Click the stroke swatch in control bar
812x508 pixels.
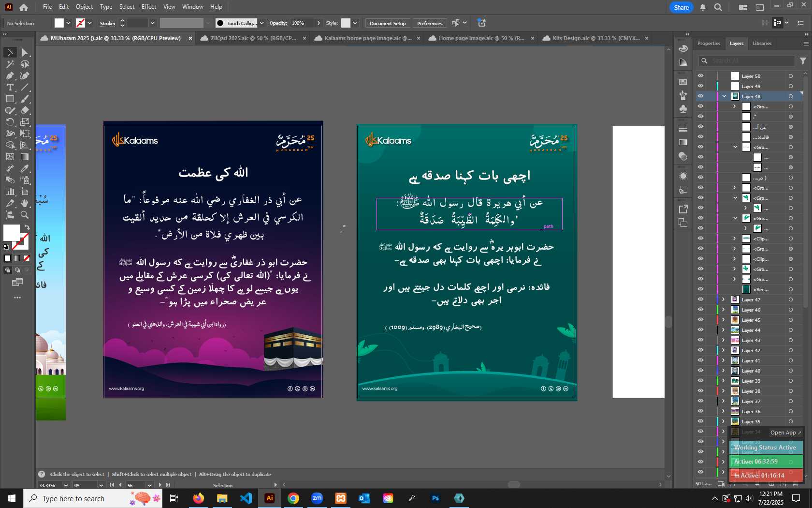point(81,23)
